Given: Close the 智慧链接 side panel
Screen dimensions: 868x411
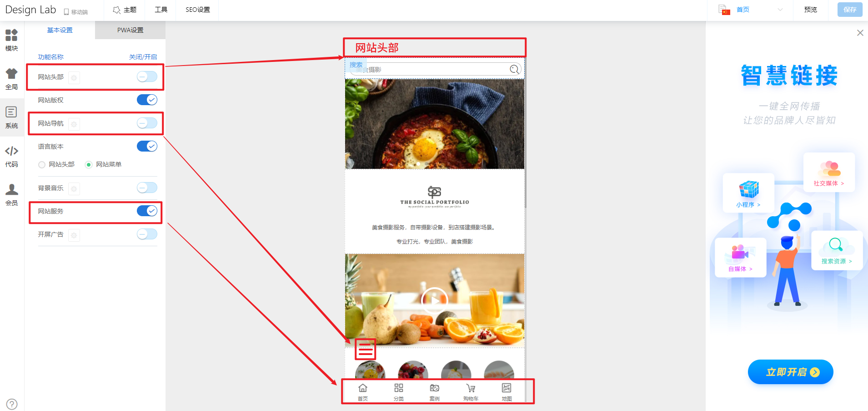Looking at the screenshot, I should tap(860, 33).
